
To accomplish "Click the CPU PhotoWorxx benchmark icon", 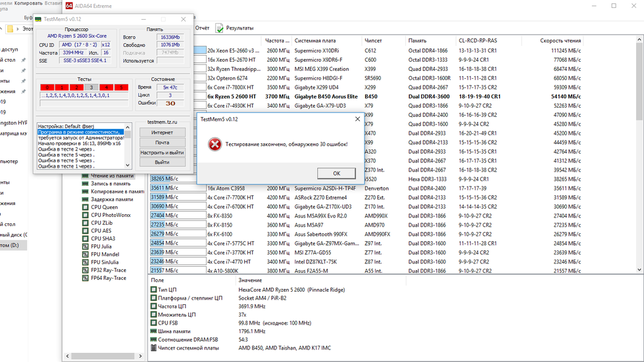I will tap(85, 215).
